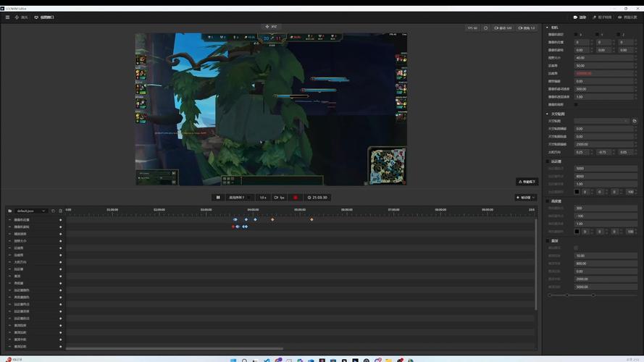
Task: Click the XYZ gizmo button above viewport
Action: coord(271,27)
